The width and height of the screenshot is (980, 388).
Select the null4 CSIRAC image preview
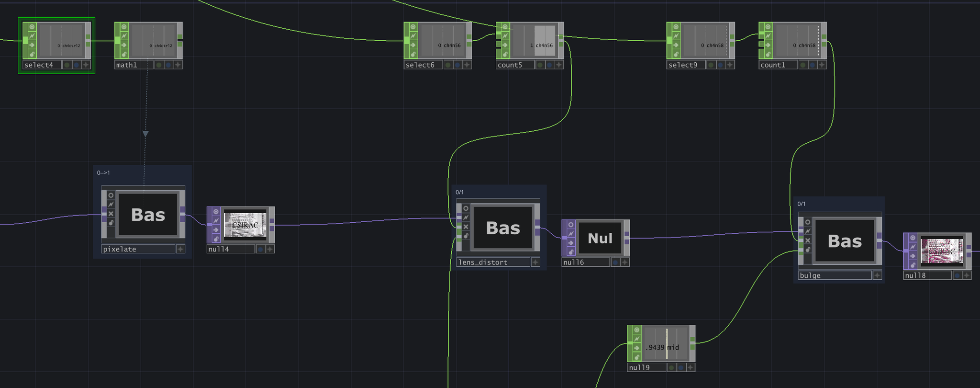click(x=245, y=225)
